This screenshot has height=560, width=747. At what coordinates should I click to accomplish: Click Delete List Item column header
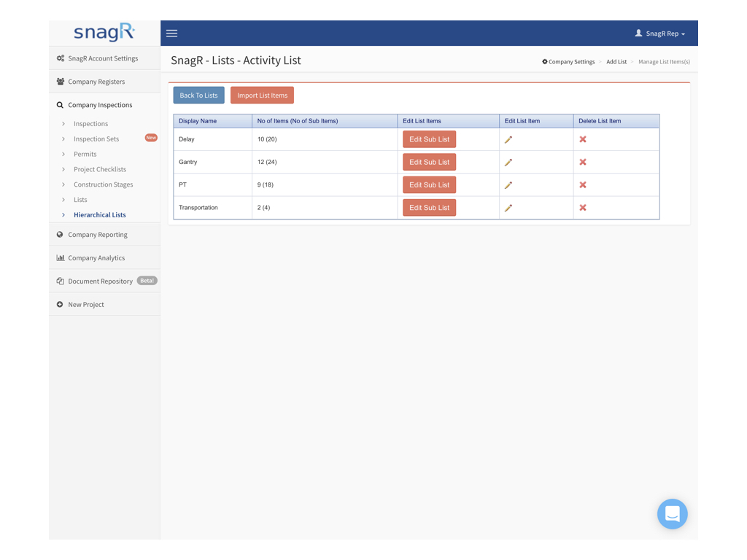click(616, 121)
